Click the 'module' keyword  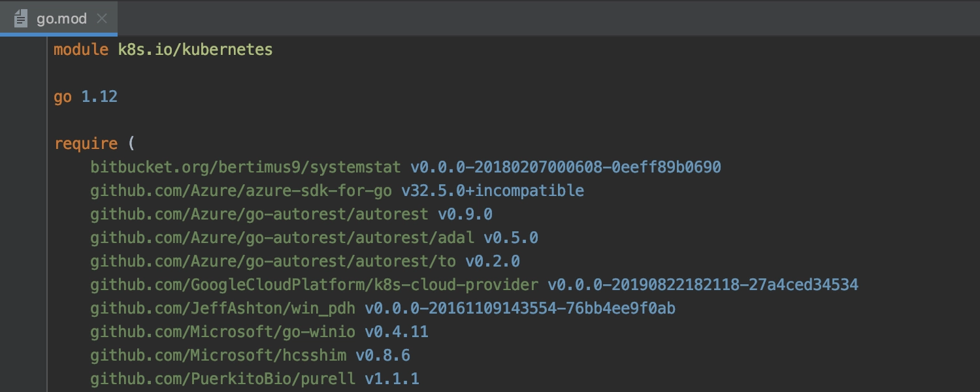pos(81,50)
